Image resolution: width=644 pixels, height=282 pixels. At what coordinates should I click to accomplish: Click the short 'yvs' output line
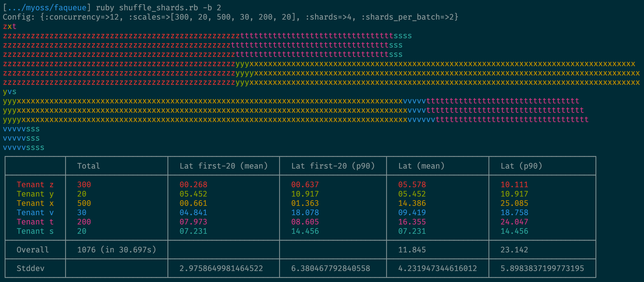tap(10, 91)
